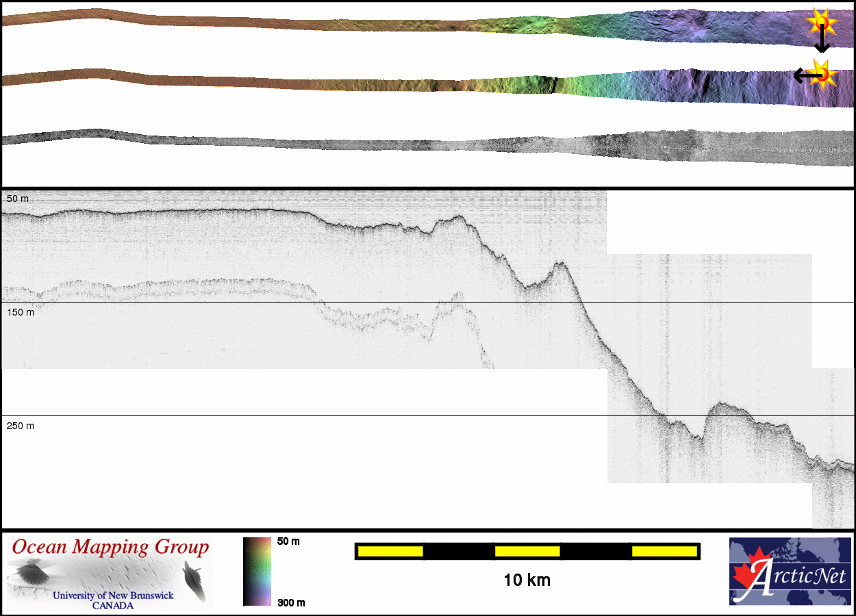856x616 pixels.
Task: Click the leftmost yellow scale bar segment
Action: pyautogui.click(x=390, y=551)
